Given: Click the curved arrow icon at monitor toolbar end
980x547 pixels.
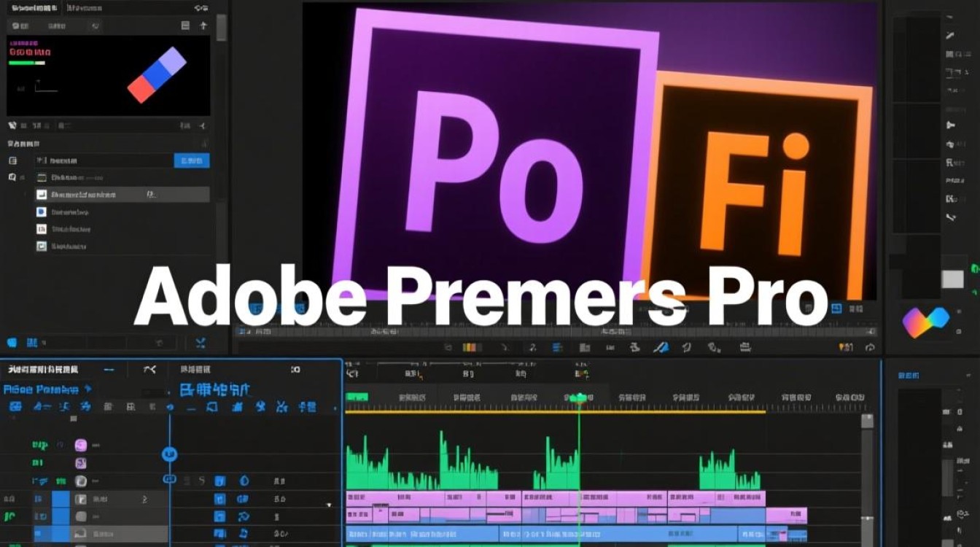Looking at the screenshot, I should 870,348.
